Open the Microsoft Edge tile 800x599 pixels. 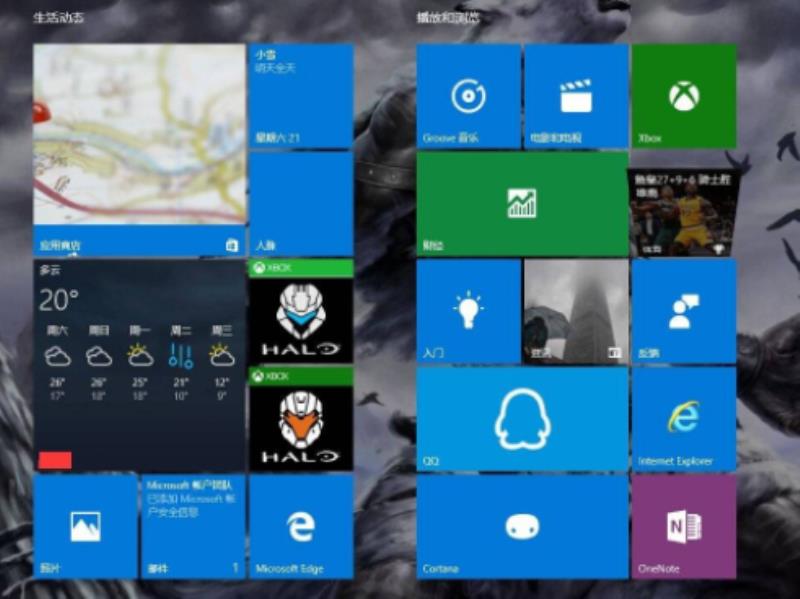(x=301, y=527)
